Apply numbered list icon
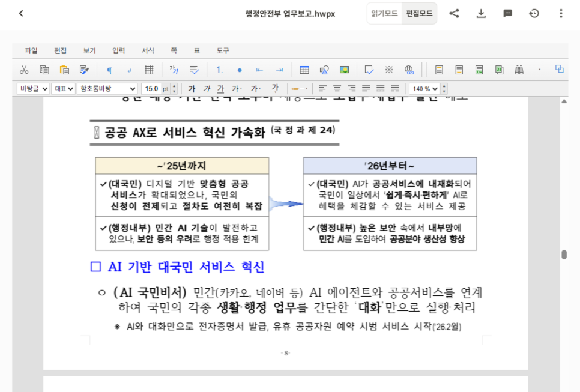 tap(219, 70)
